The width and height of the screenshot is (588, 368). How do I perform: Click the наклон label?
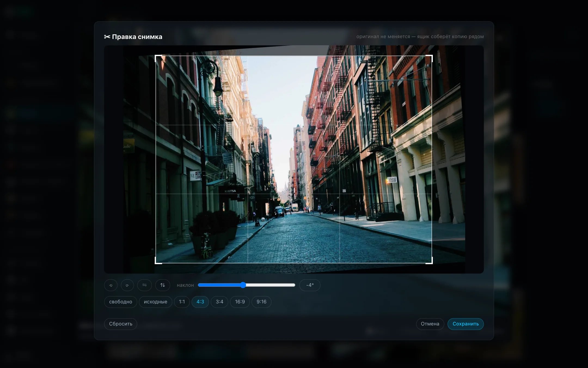pyautogui.click(x=185, y=285)
